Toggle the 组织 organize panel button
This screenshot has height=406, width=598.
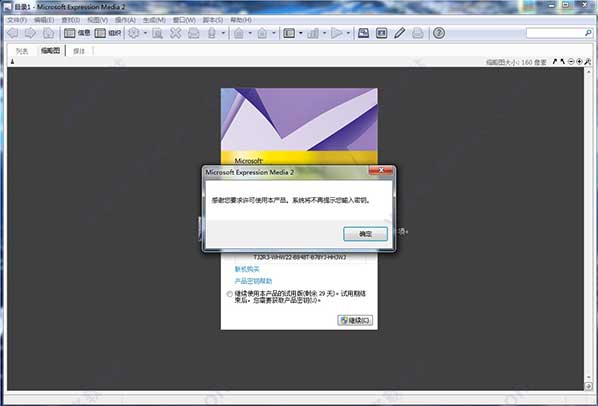(x=108, y=33)
